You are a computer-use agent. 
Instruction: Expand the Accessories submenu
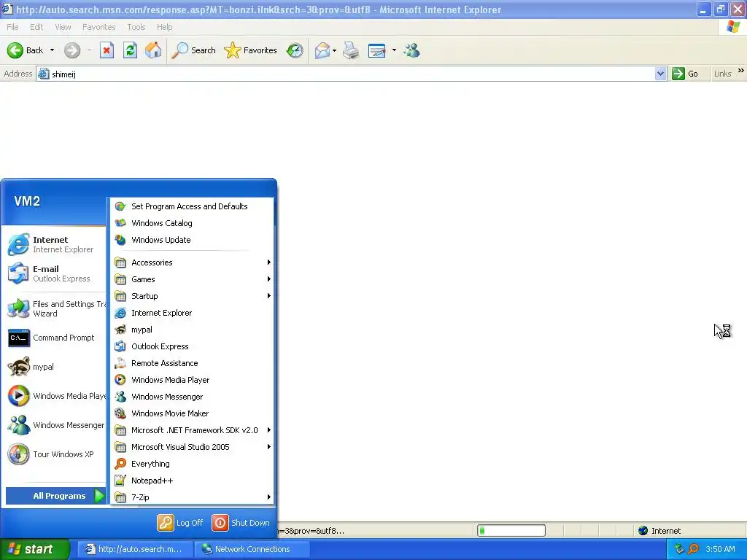pos(192,262)
